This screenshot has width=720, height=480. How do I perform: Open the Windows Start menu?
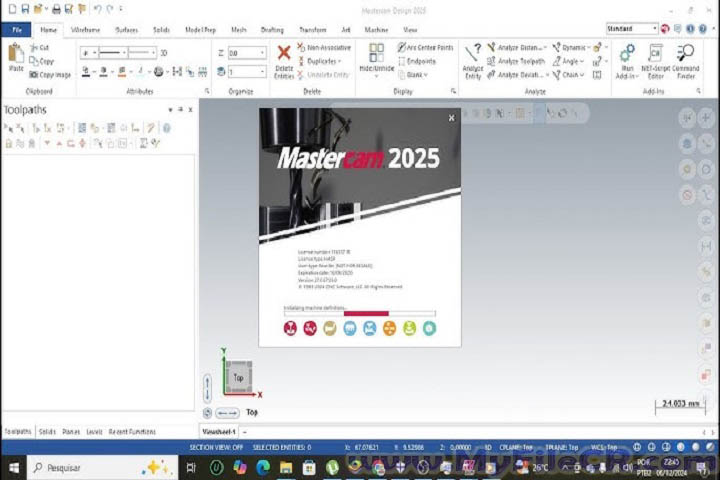tap(14, 468)
